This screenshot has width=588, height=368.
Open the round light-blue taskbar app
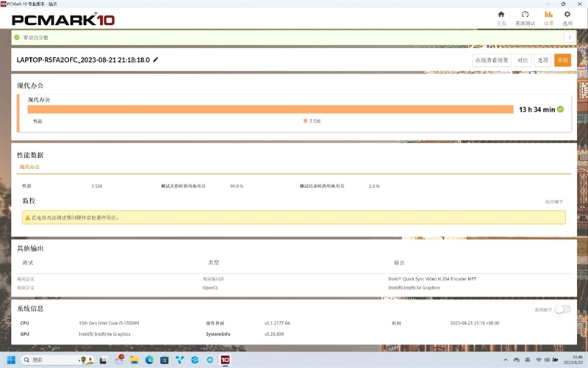210,360
